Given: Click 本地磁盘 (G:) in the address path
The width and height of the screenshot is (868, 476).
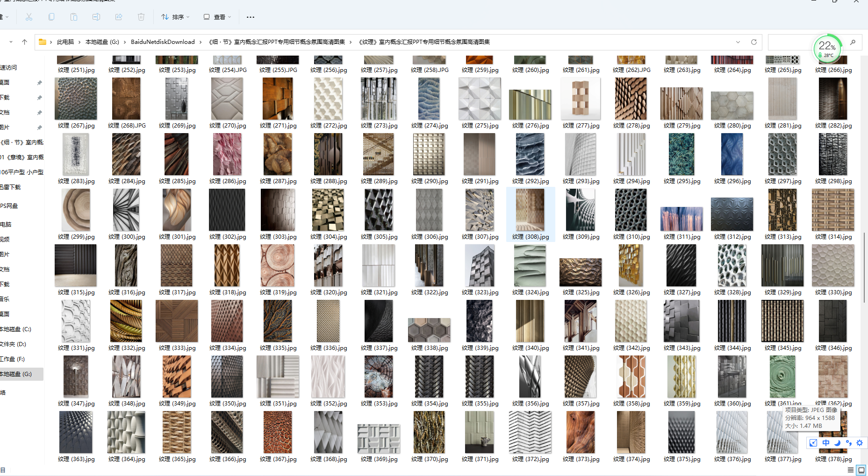Looking at the screenshot, I should 102,42.
